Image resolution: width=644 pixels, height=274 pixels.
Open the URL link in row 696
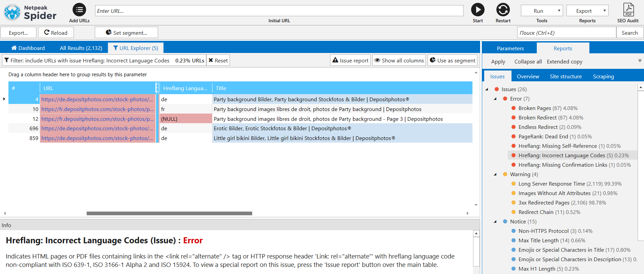(x=97, y=128)
